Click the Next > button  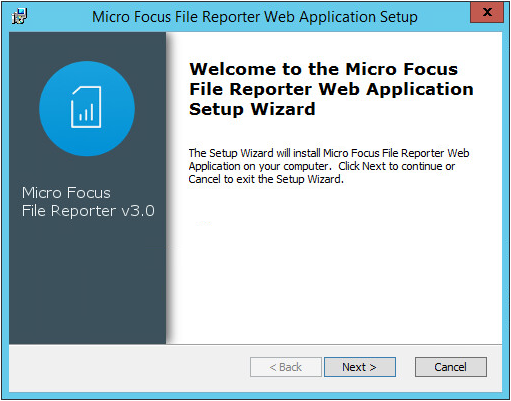point(360,367)
